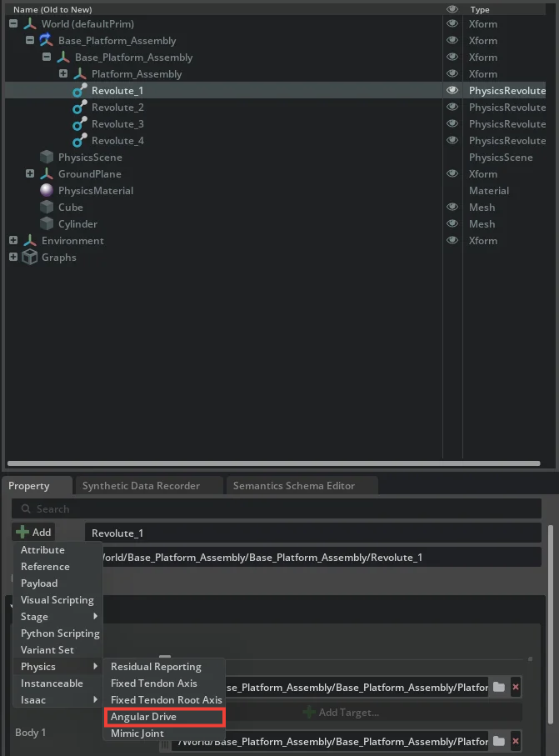Toggle visibility of the Cube mesh
The width and height of the screenshot is (559, 756).
452,208
